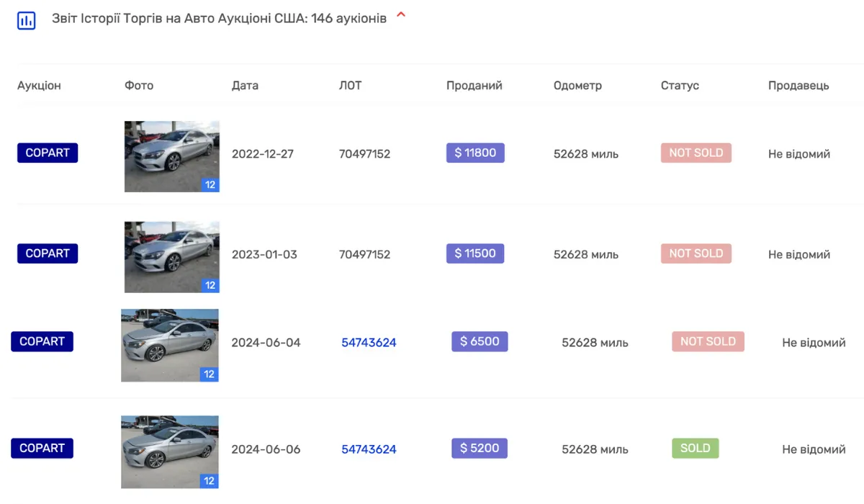The height and width of the screenshot is (504, 864).
Task: Click the $ 11500 price badge
Action: pos(475,253)
